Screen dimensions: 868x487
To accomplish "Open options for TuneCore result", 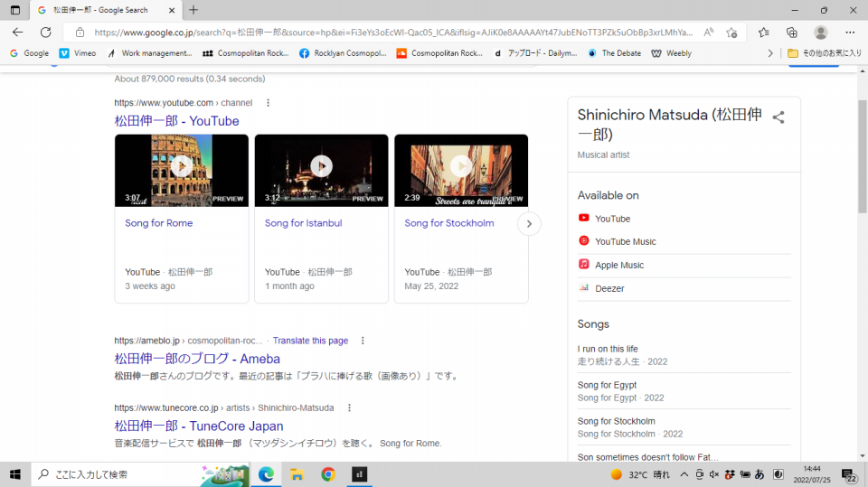I will tap(349, 407).
